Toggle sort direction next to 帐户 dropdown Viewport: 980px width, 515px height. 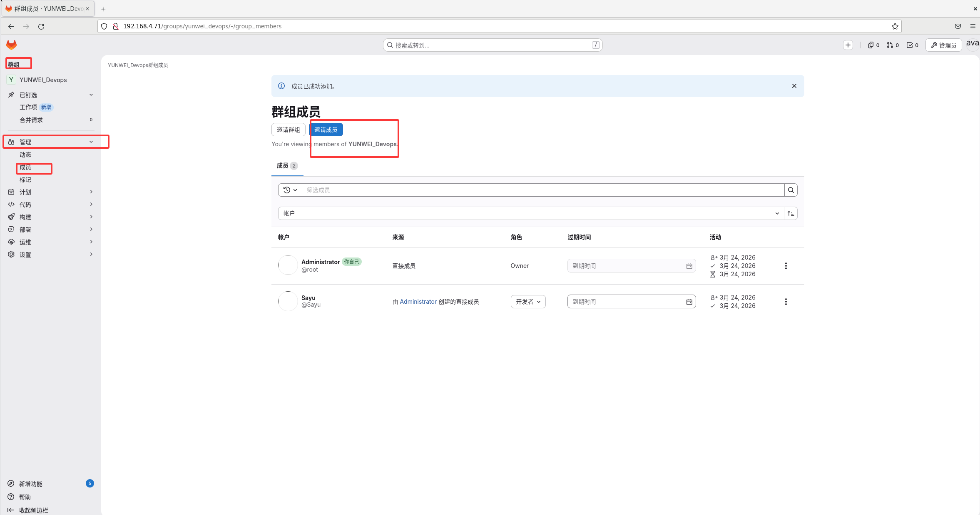[791, 213]
